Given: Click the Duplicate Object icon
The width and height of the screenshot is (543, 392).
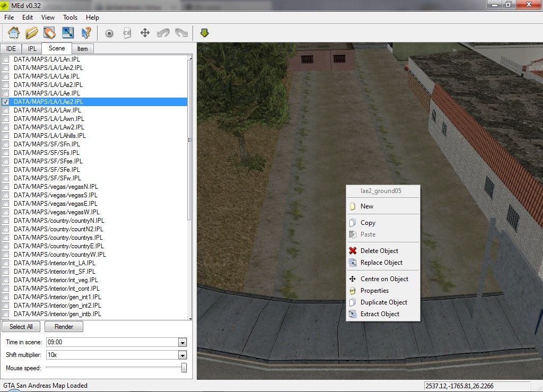Looking at the screenshot, I should click(x=353, y=302).
